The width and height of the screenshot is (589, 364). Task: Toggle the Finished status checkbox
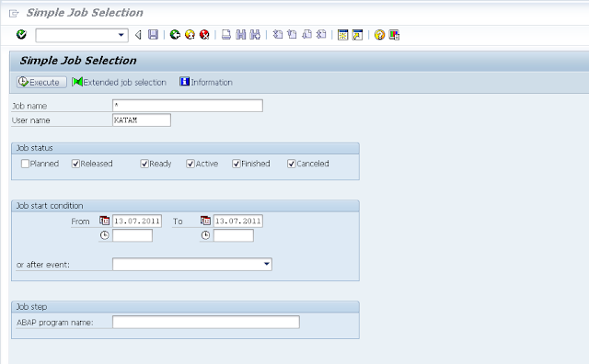click(x=237, y=164)
